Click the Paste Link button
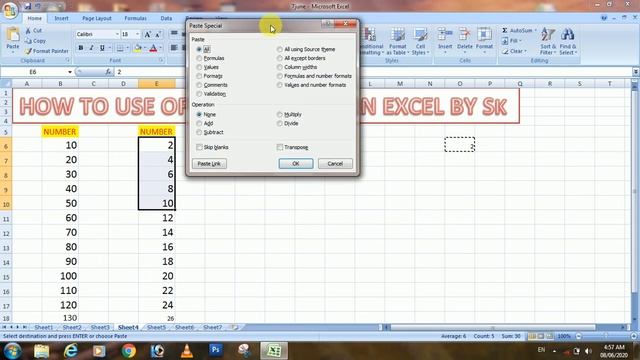Image resolution: width=640 pixels, height=360 pixels. pyautogui.click(x=209, y=164)
